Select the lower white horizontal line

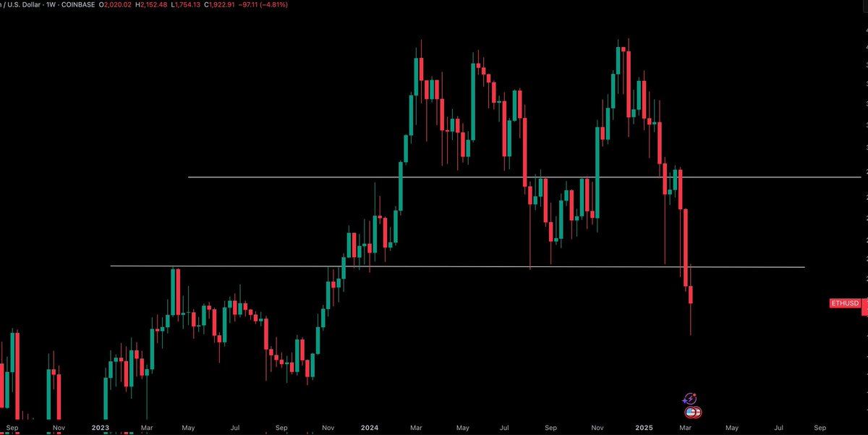click(457, 266)
